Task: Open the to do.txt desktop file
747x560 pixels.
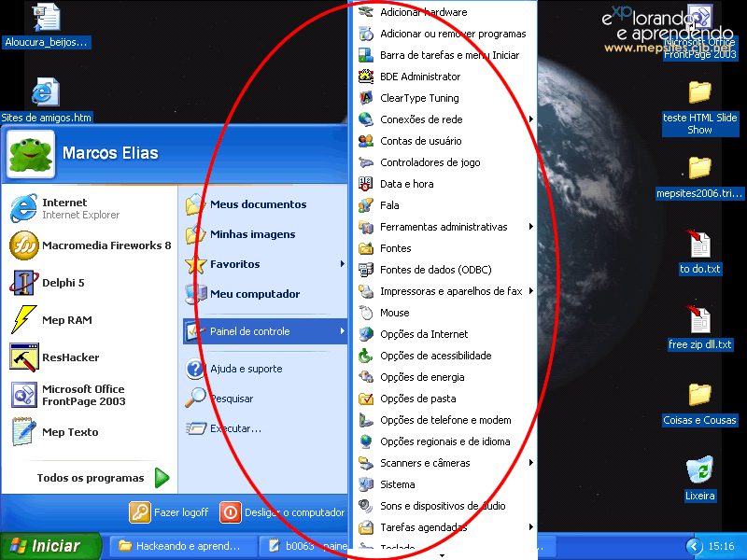Action: click(x=699, y=252)
